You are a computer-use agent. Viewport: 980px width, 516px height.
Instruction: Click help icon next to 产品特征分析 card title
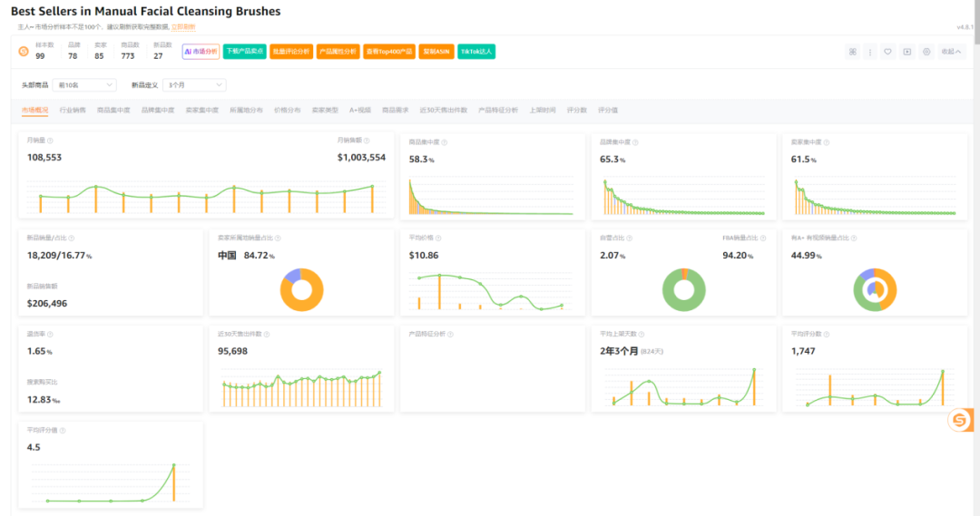point(451,335)
